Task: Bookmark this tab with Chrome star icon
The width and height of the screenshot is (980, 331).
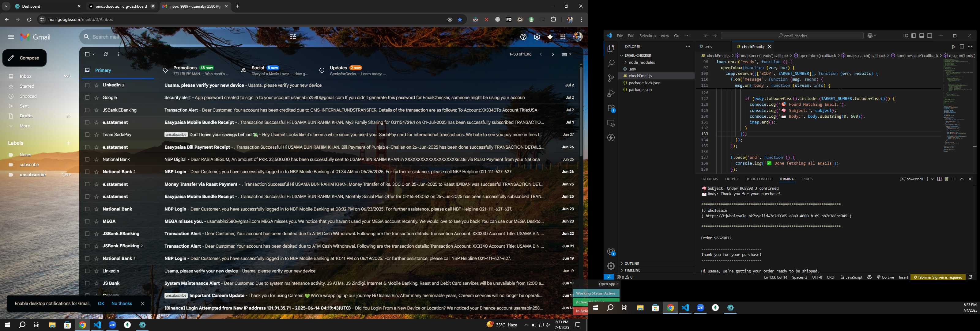Action: 460,20
